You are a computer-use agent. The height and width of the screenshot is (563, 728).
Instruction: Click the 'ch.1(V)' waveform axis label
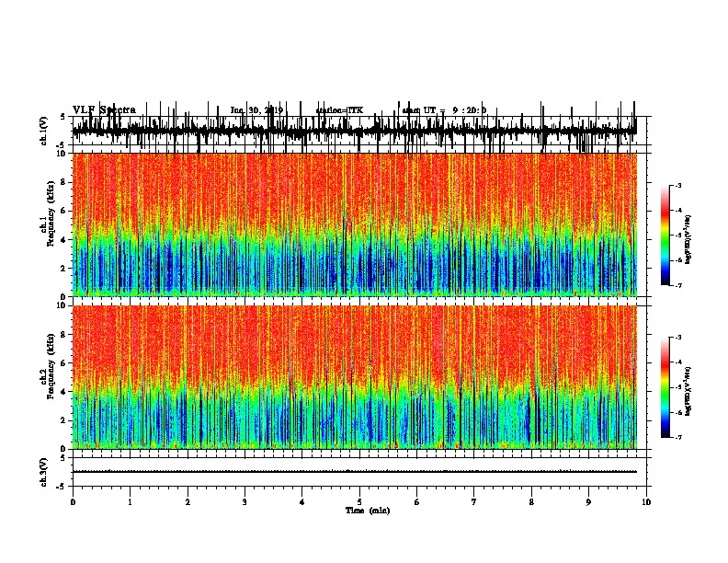click(44, 131)
